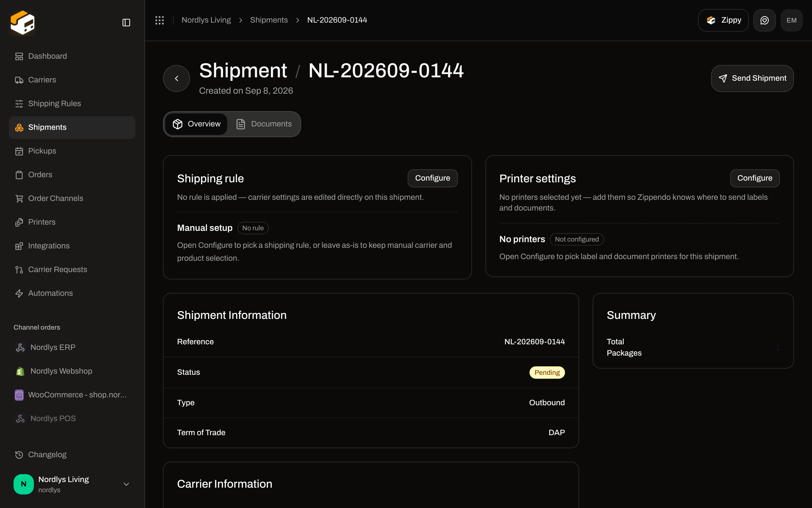812x508 pixels.
Task: Open Order Channels page
Action: [x=72, y=199]
